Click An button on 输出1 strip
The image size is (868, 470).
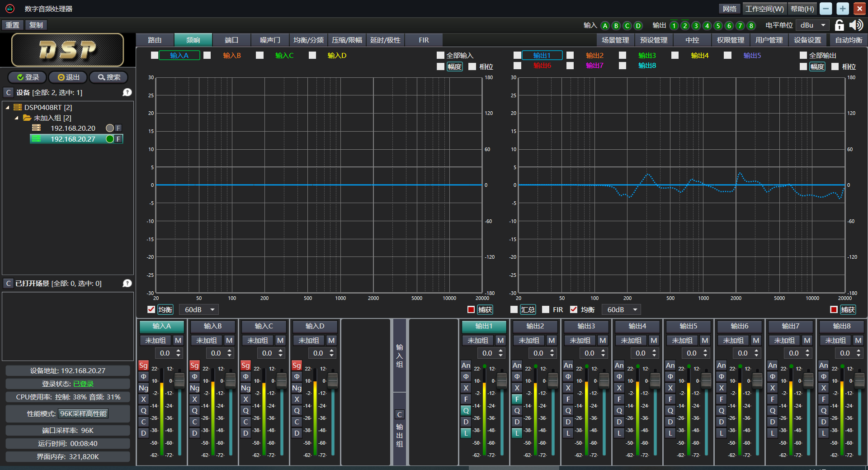[x=466, y=366]
